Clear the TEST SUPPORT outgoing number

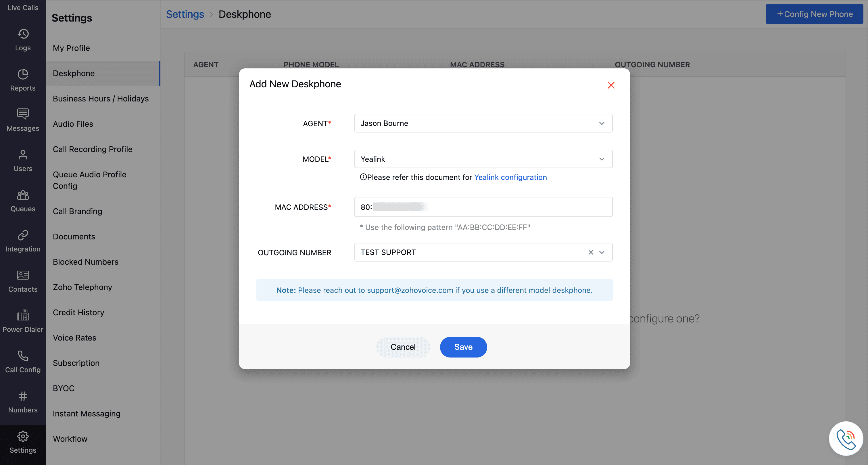(591, 252)
